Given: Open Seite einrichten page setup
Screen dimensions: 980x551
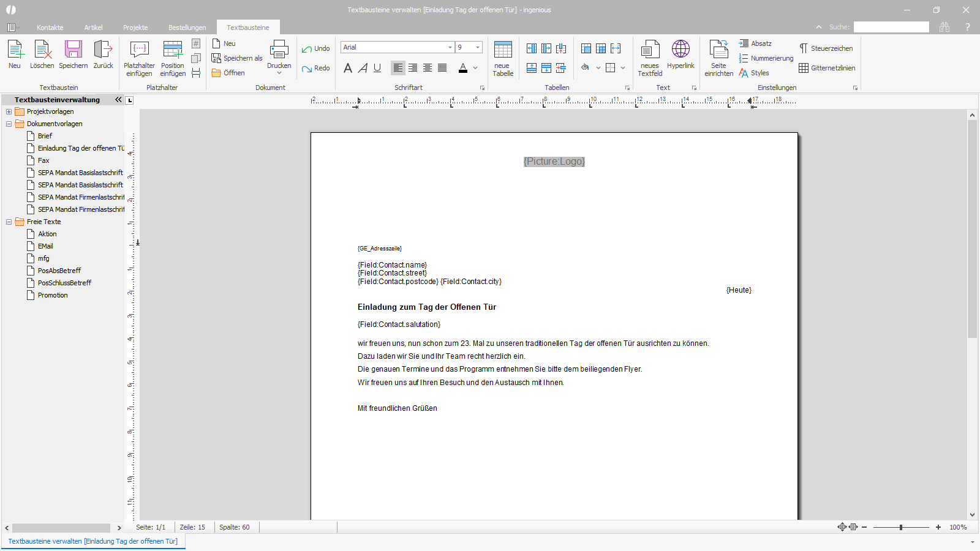Looking at the screenshot, I should 718,58.
